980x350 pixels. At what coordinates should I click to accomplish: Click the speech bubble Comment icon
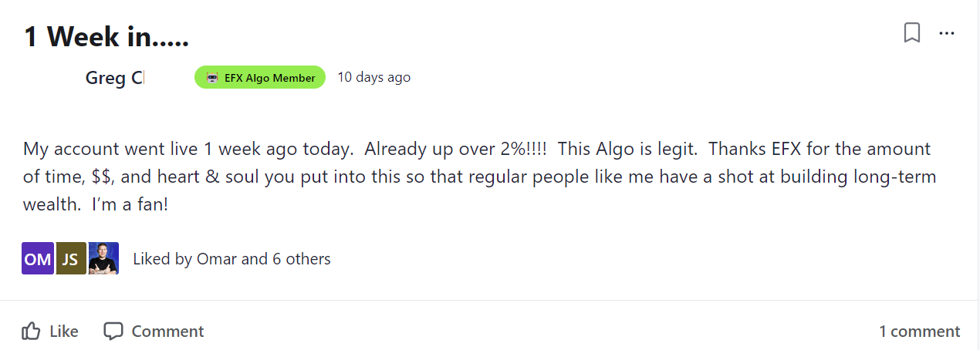113,331
